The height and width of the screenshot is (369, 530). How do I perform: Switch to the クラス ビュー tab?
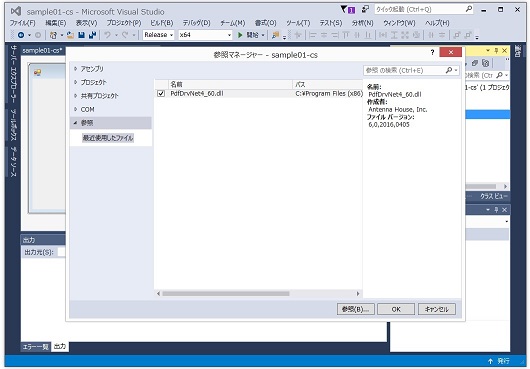click(x=494, y=196)
